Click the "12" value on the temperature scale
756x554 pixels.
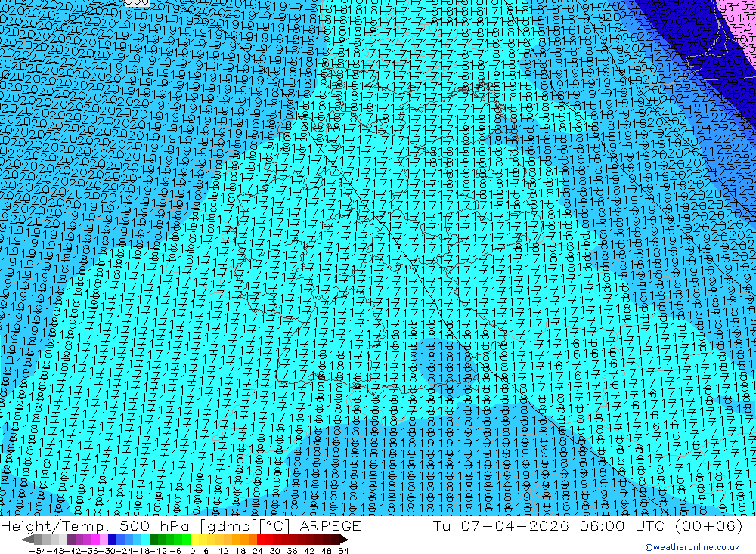223,551
